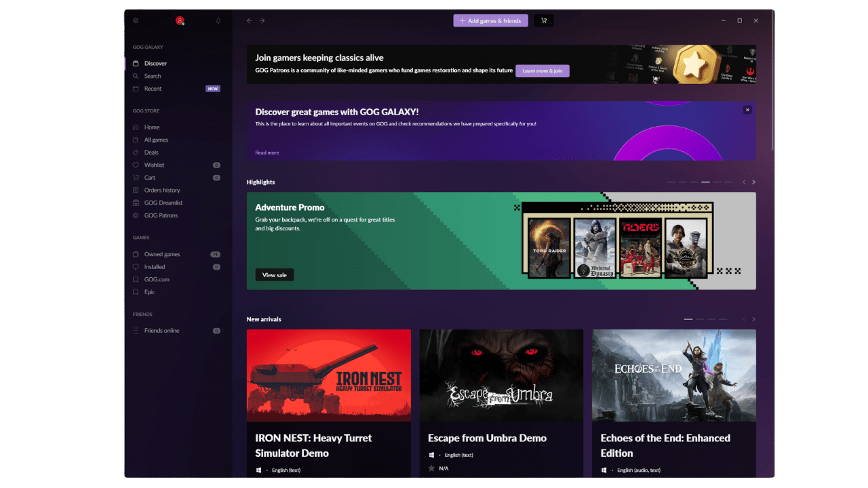Viewport: 868px width, 488px height.
Task: Click the Search magnifier icon in the sidebar
Action: [x=136, y=76]
